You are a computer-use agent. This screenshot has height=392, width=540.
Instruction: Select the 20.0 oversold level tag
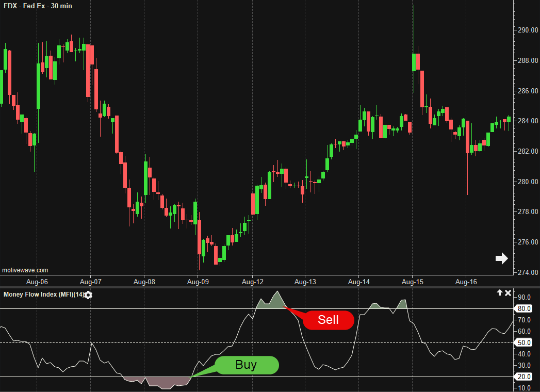click(x=524, y=377)
